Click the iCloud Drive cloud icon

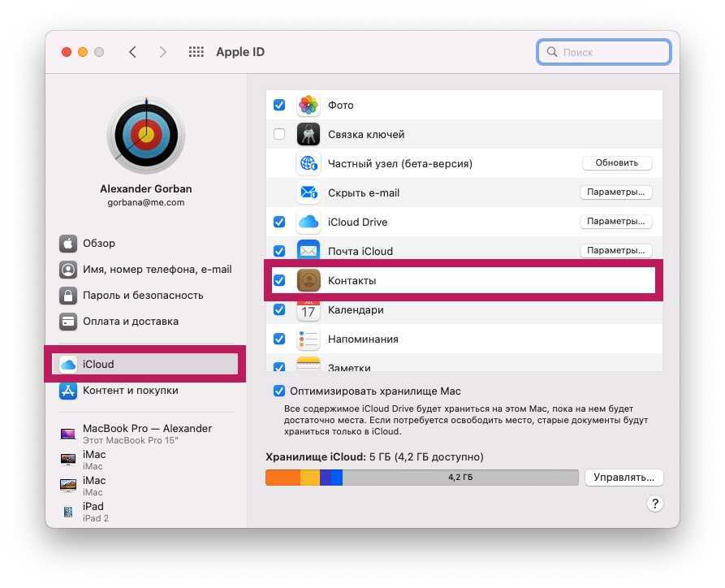click(309, 222)
